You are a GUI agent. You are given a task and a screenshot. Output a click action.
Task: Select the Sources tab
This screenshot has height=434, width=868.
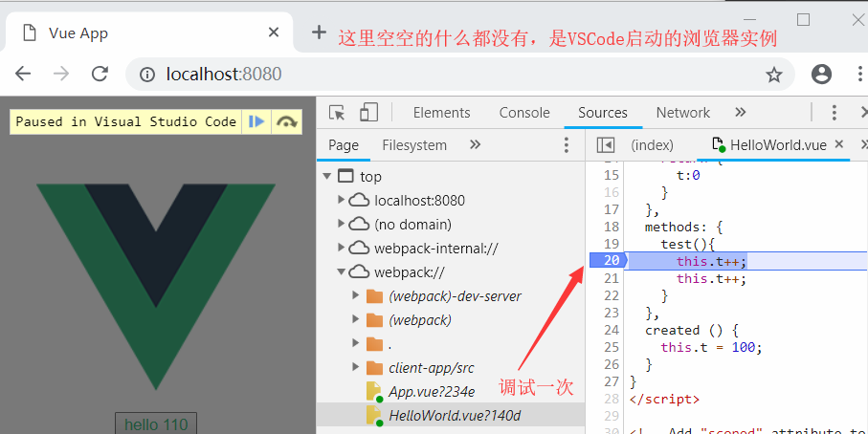603,113
